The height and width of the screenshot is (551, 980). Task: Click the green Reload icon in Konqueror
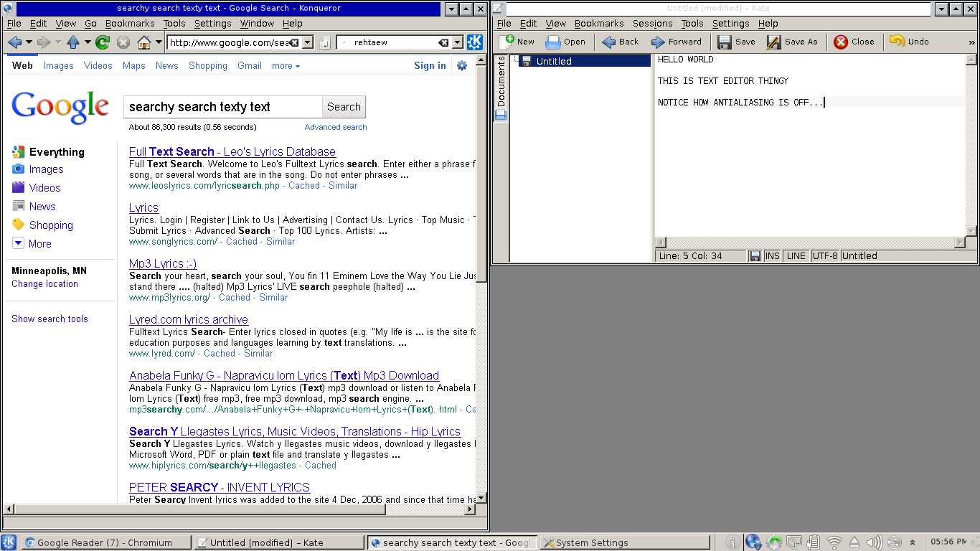click(x=103, y=42)
